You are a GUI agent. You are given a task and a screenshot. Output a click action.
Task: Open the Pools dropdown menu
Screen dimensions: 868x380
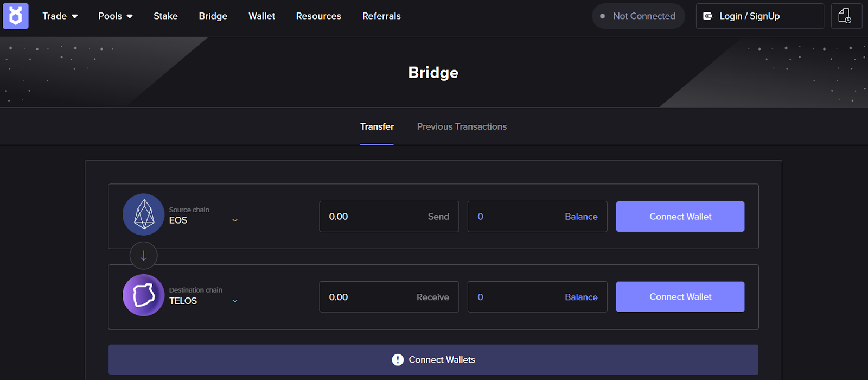coord(116,16)
